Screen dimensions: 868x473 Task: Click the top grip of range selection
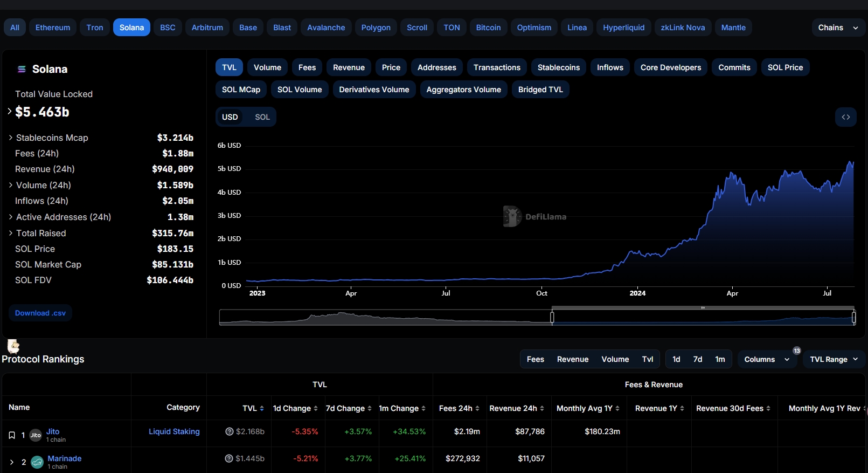coord(703,307)
